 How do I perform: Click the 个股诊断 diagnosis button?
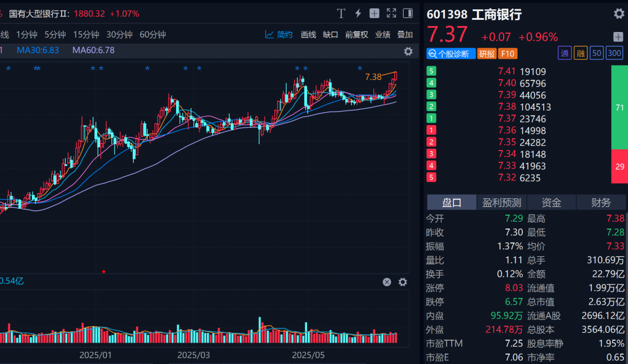pyautogui.click(x=451, y=53)
